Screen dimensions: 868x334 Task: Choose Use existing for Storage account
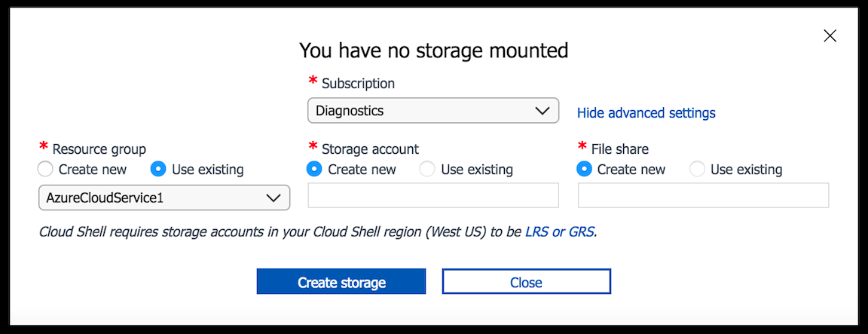[428, 169]
